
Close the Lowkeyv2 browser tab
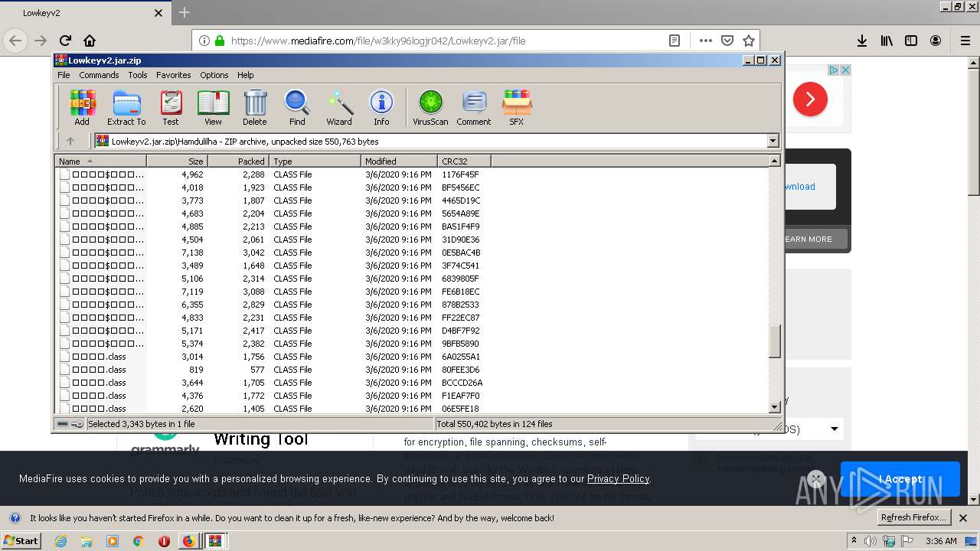pyautogui.click(x=158, y=13)
